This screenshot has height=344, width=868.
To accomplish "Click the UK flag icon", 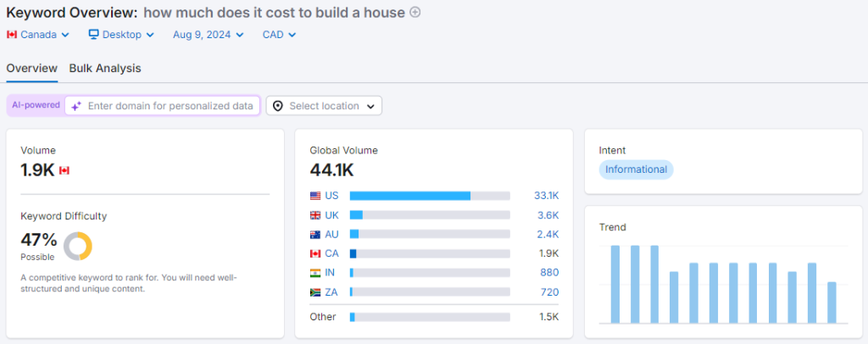I will click(315, 215).
